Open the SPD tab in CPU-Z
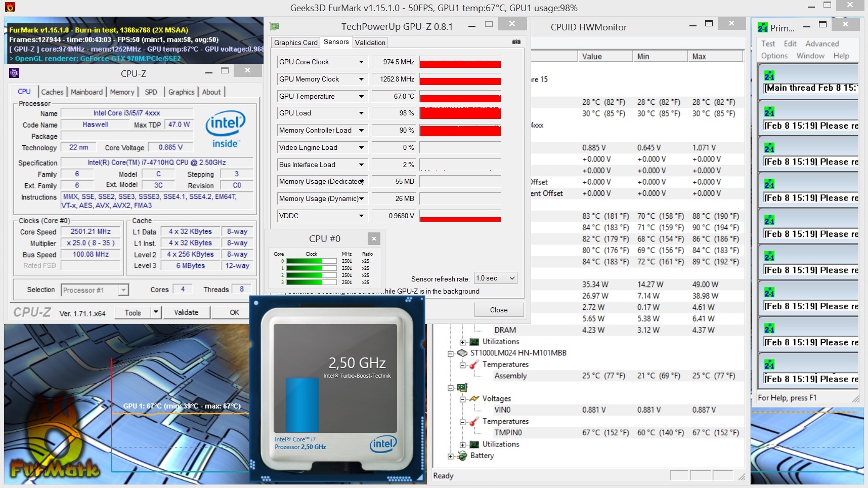 [x=151, y=92]
